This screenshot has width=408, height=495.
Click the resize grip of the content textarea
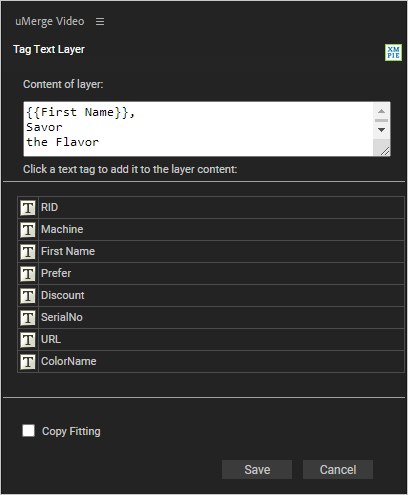(x=385, y=151)
